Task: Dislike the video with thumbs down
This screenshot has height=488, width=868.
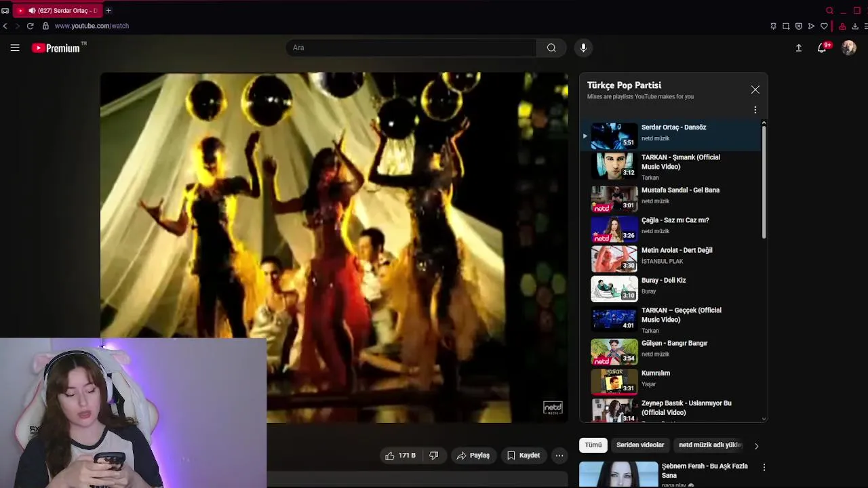Action: point(434,455)
